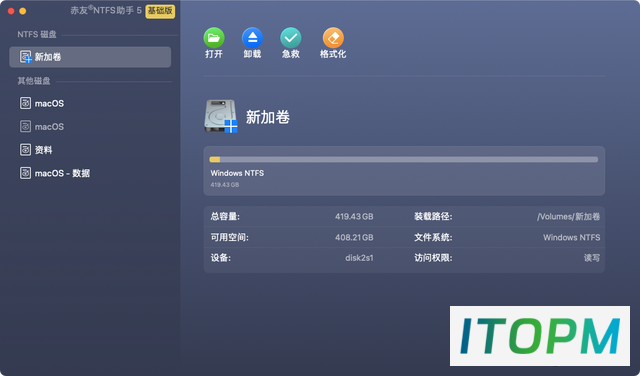Minimize the window with yellow button
Viewport: 640px width, 376px height.
click(x=23, y=11)
